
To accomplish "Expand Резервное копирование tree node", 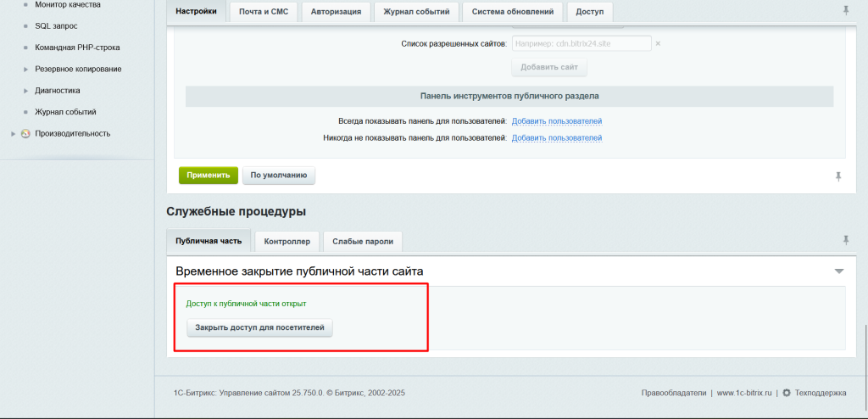I will click(x=26, y=70).
